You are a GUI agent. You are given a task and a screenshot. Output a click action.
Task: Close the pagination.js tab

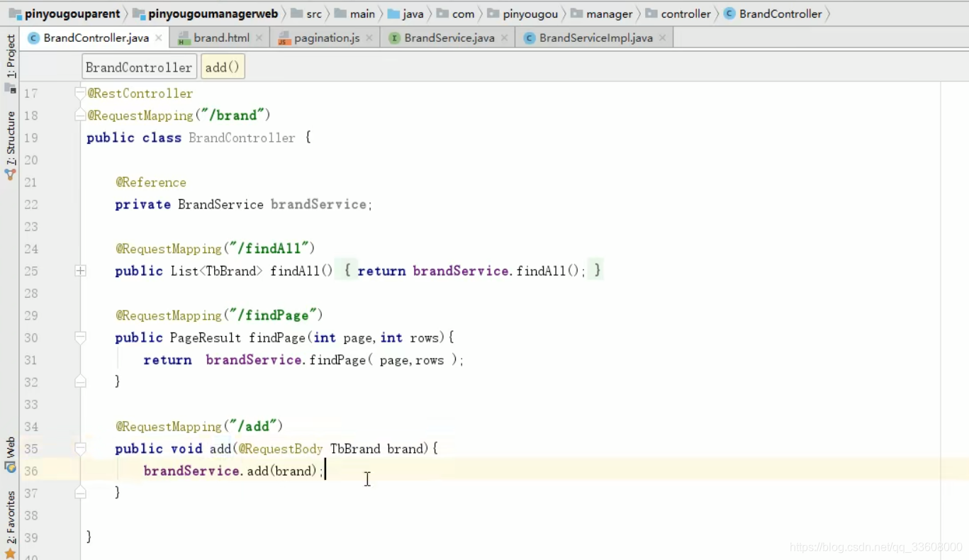369,38
